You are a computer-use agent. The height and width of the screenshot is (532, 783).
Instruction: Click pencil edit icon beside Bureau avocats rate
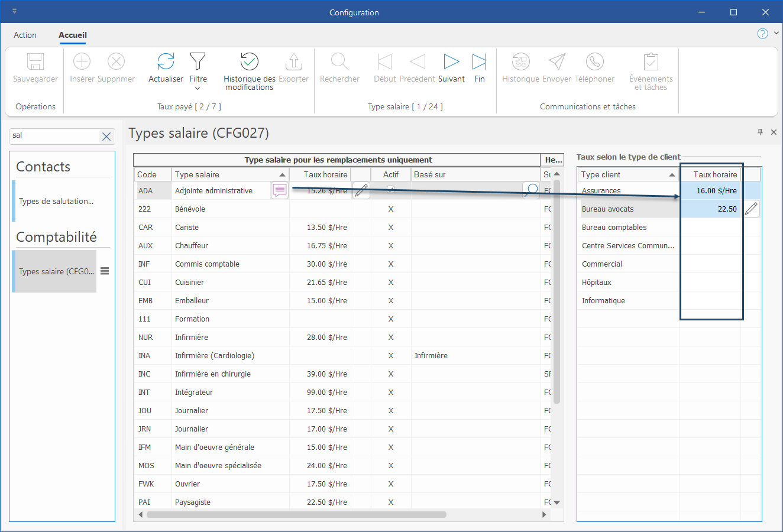pos(751,209)
